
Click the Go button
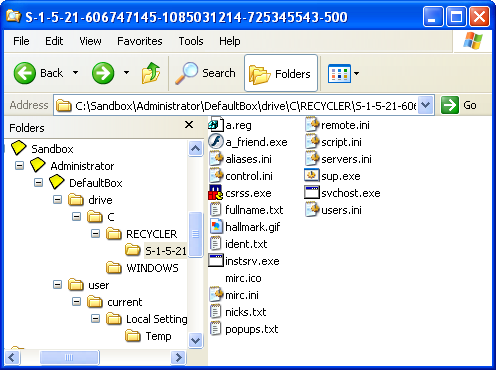459,105
